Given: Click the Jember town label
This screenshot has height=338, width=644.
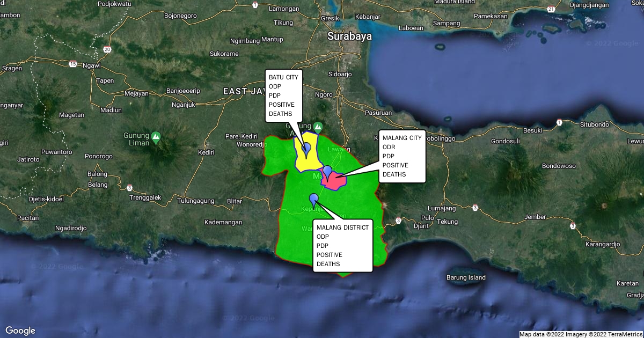Looking at the screenshot, I should [x=535, y=217].
